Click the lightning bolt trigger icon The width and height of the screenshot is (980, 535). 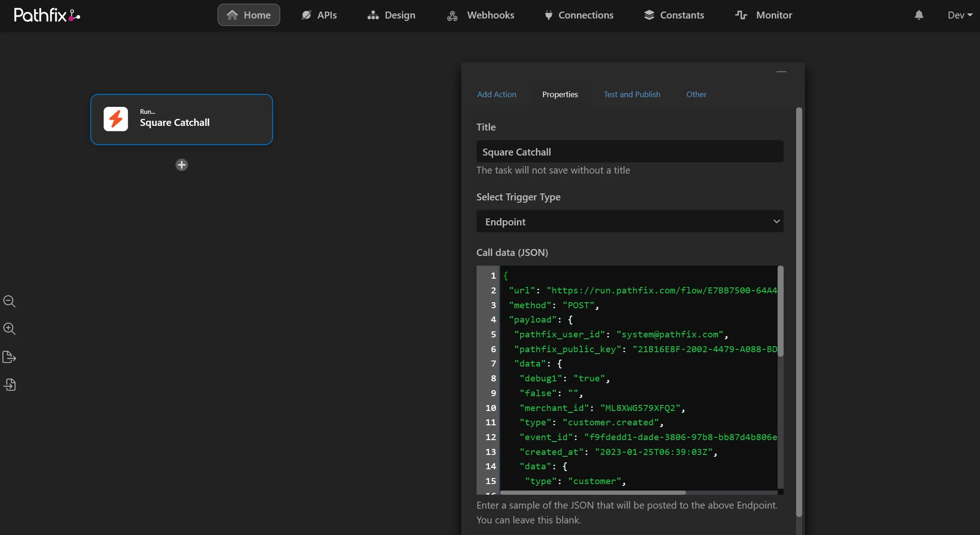pyautogui.click(x=116, y=119)
